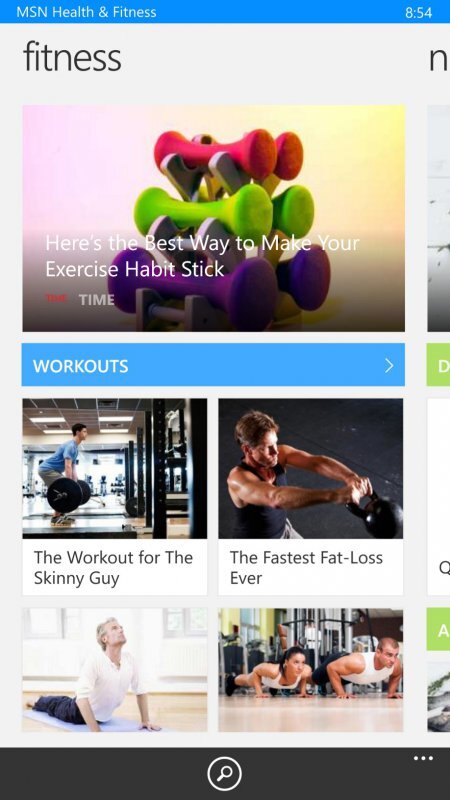This screenshot has height=800, width=450.
Task: Expand Workouts with the chevron arrow
Action: pos(389,365)
